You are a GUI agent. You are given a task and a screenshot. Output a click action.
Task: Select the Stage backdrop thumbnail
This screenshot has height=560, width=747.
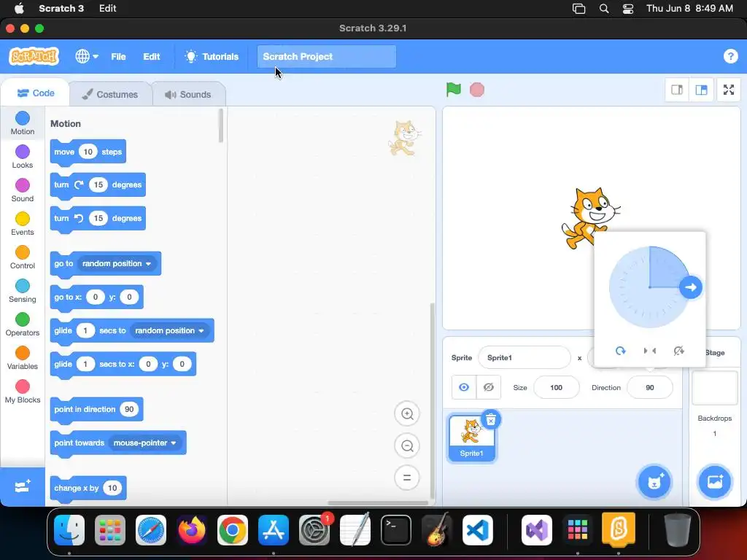715,388
